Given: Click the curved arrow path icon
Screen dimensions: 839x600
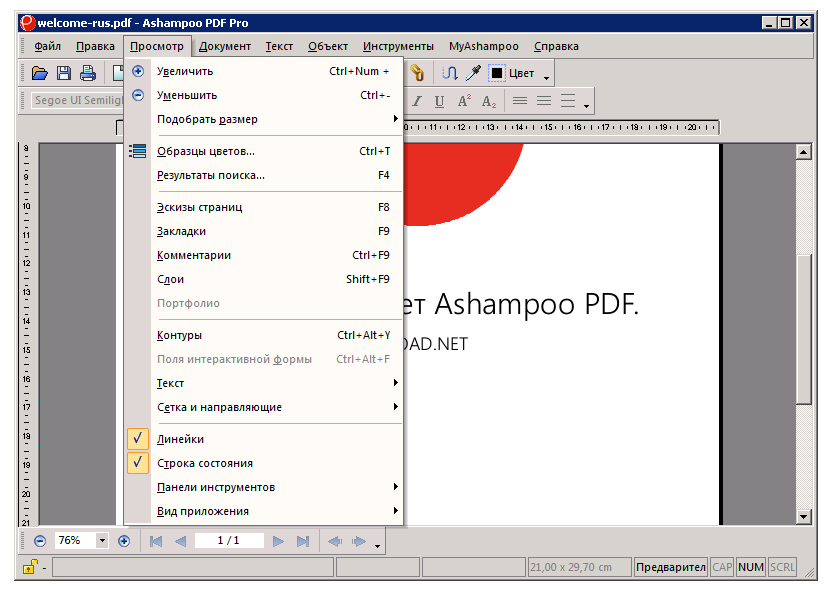Looking at the screenshot, I should coord(452,72).
